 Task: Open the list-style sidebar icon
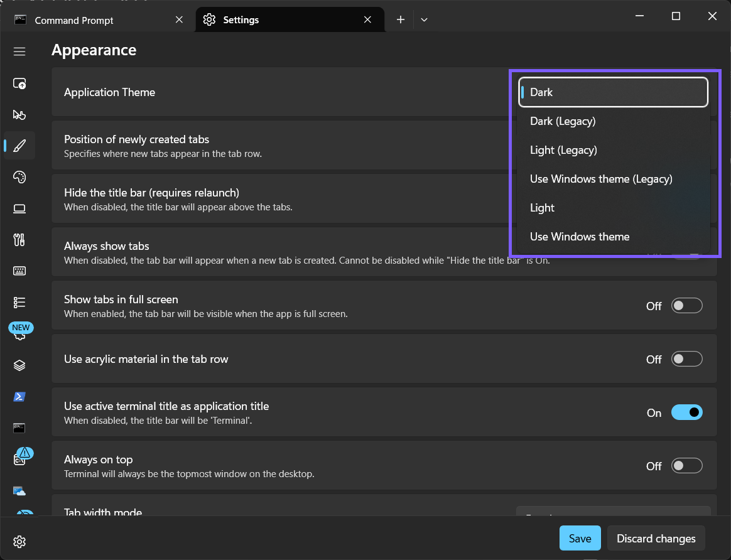click(19, 303)
